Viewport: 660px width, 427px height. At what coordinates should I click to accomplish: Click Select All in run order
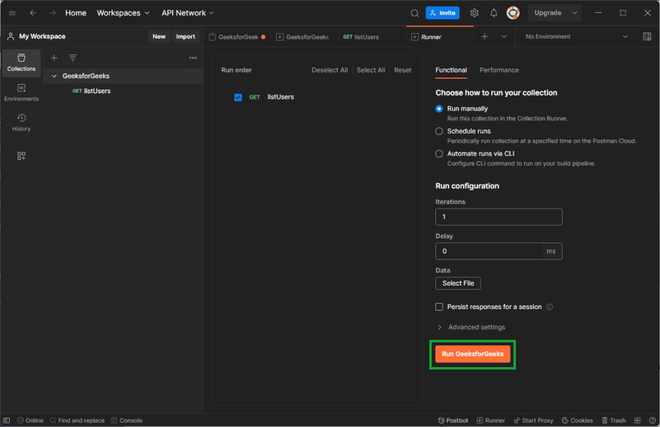pyautogui.click(x=371, y=70)
